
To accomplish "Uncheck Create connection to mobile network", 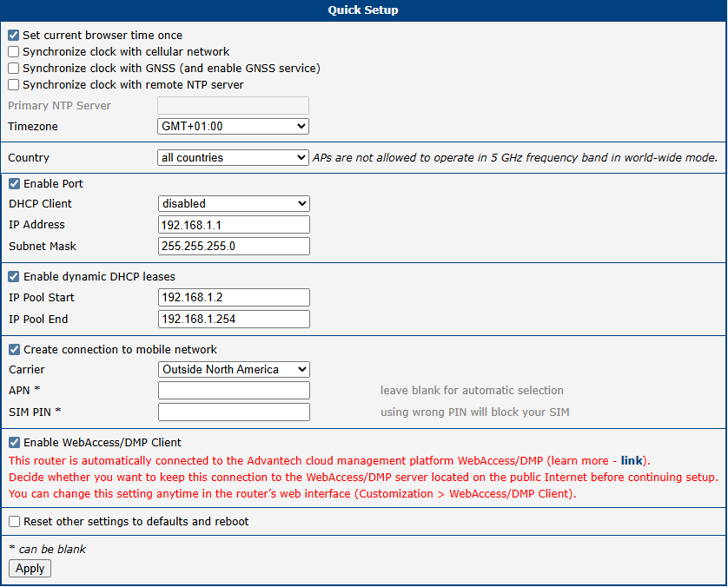I will (x=15, y=349).
